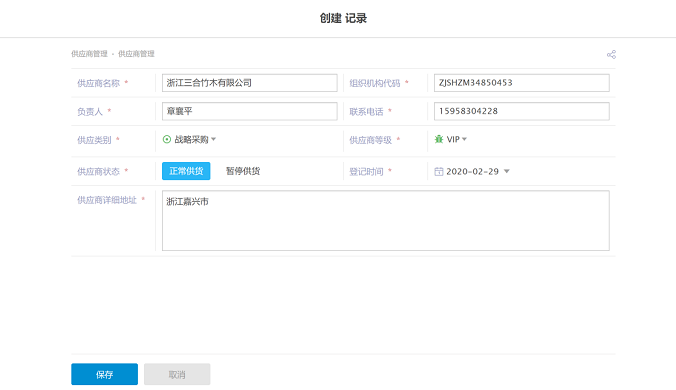
Task: Click the VIP level text
Action: (x=453, y=139)
